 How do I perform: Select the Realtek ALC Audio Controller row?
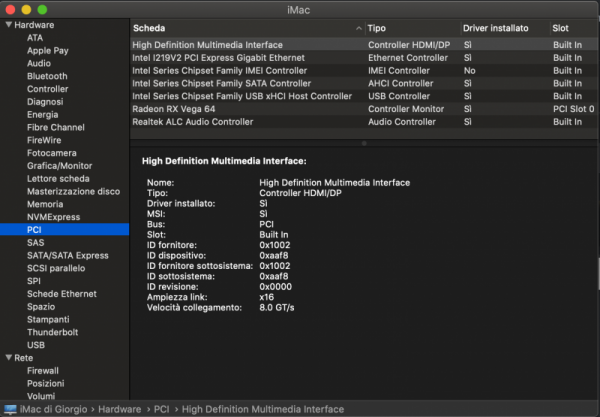click(190, 122)
